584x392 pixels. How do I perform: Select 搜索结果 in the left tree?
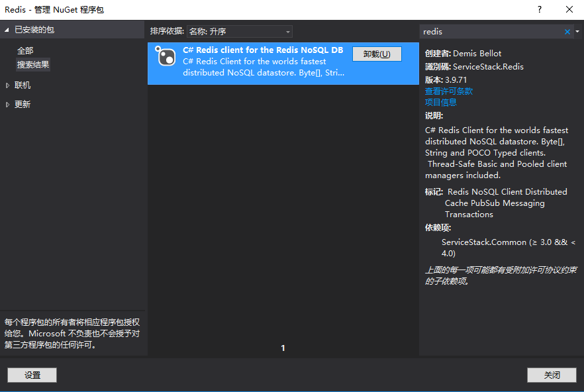(33, 64)
